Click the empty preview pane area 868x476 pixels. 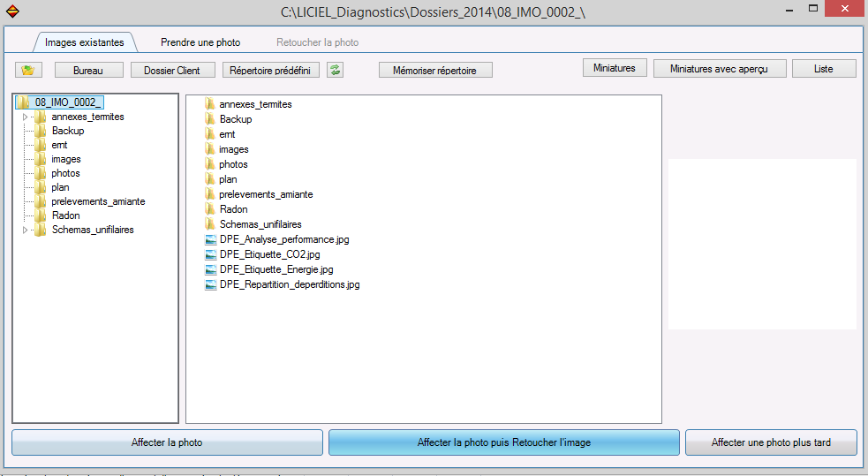coord(762,244)
